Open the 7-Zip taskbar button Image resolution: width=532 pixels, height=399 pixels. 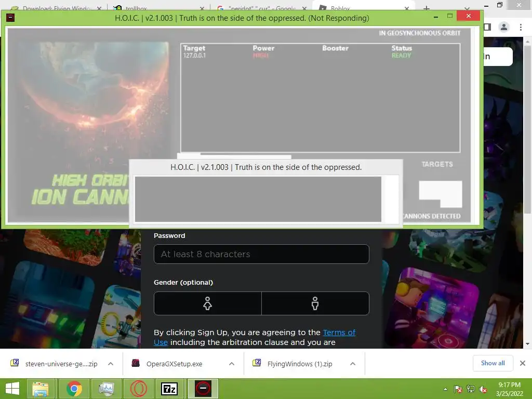coord(170,389)
